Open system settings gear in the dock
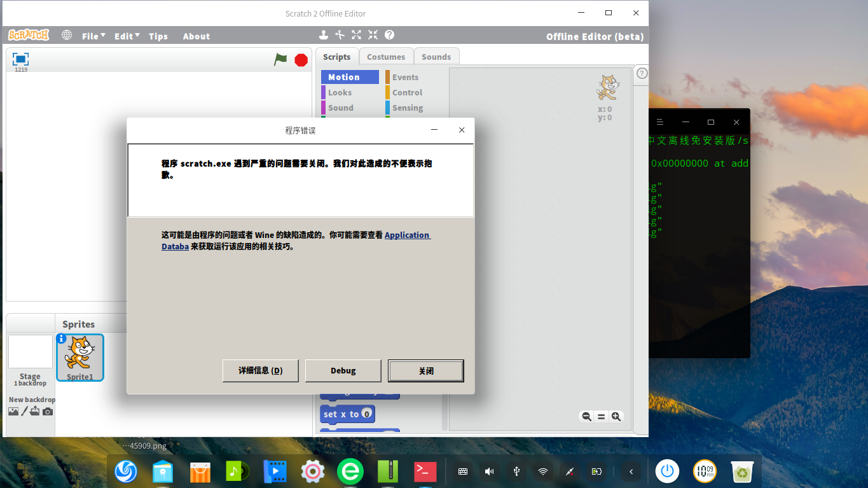The width and height of the screenshot is (868, 488). pos(313,471)
